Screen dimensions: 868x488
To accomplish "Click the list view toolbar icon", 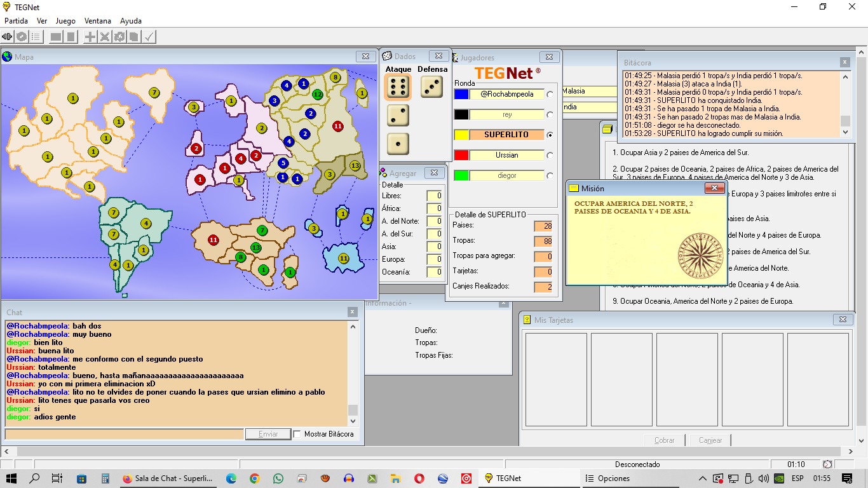I will 36,37.
